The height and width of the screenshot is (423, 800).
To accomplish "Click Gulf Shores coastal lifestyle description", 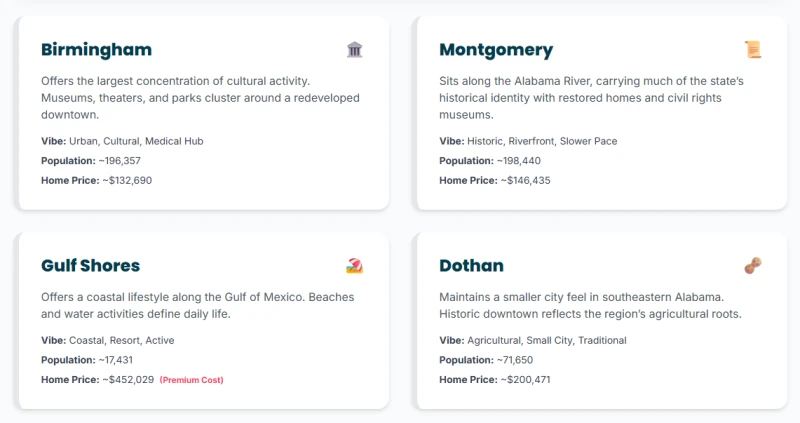I will click(x=197, y=305).
